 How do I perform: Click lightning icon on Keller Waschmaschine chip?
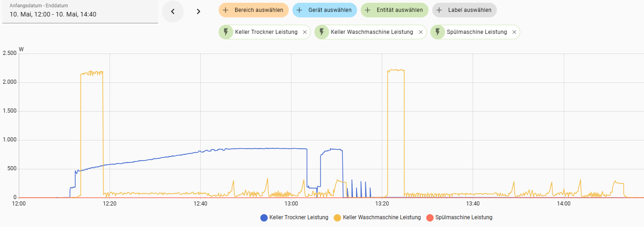pos(322,32)
